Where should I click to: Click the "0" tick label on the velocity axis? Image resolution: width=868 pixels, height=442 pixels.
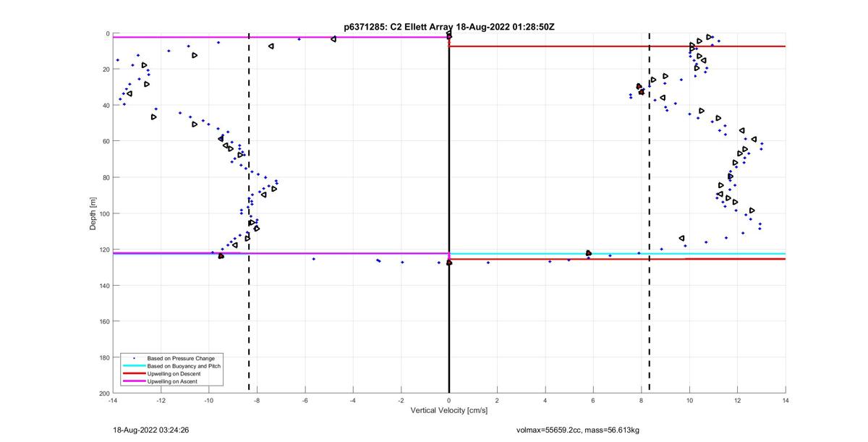[x=449, y=400]
